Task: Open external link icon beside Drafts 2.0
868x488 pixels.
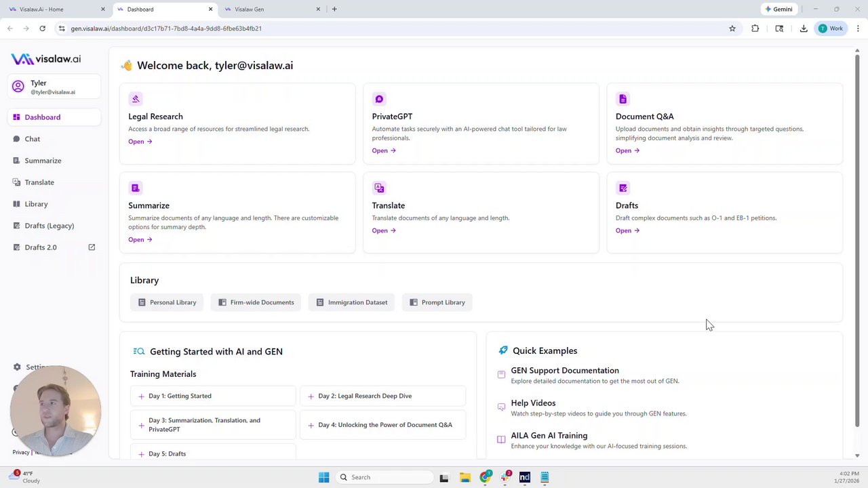Action: click(x=92, y=247)
